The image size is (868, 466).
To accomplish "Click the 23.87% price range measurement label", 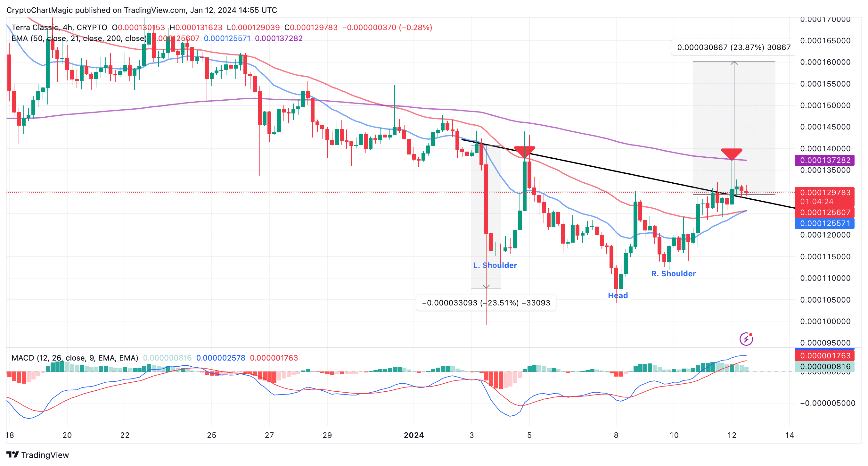I will pyautogui.click(x=733, y=47).
